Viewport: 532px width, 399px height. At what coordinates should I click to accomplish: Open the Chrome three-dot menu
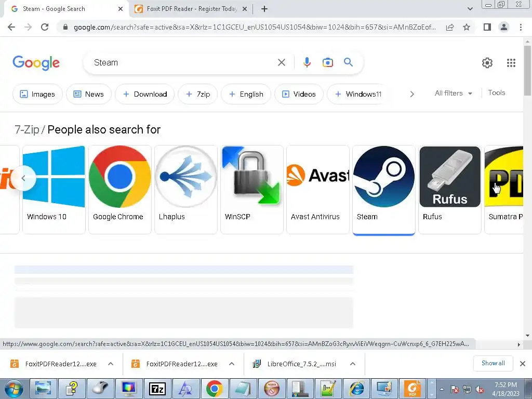pyautogui.click(x=521, y=27)
